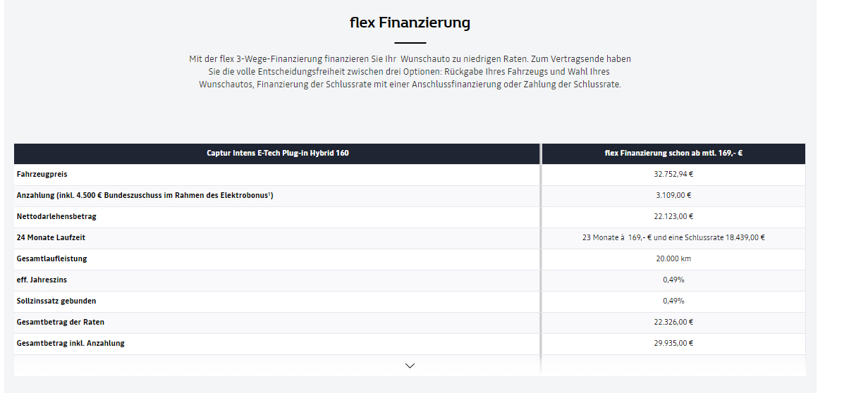Select the 20.000 km mileage value
Image resolution: width=868 pixels, height=393 pixels.
coord(673,258)
